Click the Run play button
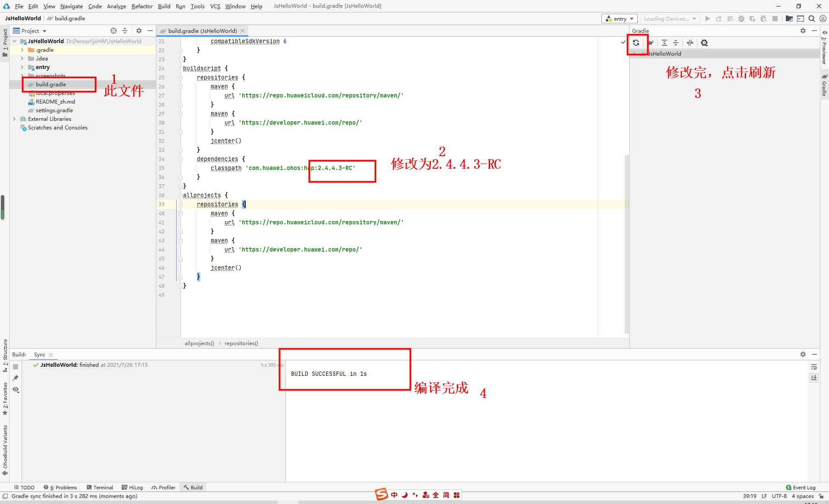The image size is (829, 504). click(x=708, y=19)
